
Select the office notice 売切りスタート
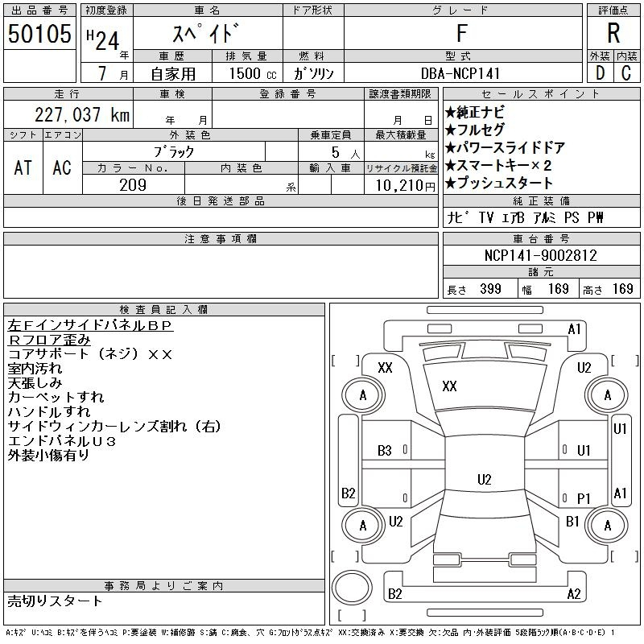tap(55, 601)
